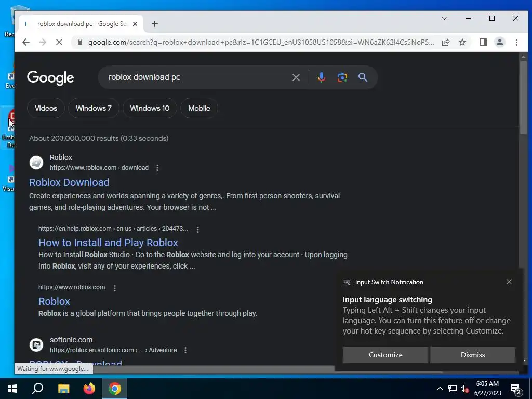Open Chrome three-dot menu
Viewport: 532px width, 399px height.
(x=516, y=42)
